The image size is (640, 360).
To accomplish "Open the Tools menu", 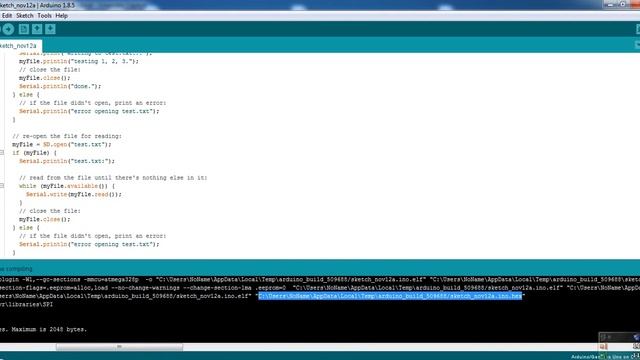I will [44, 16].
